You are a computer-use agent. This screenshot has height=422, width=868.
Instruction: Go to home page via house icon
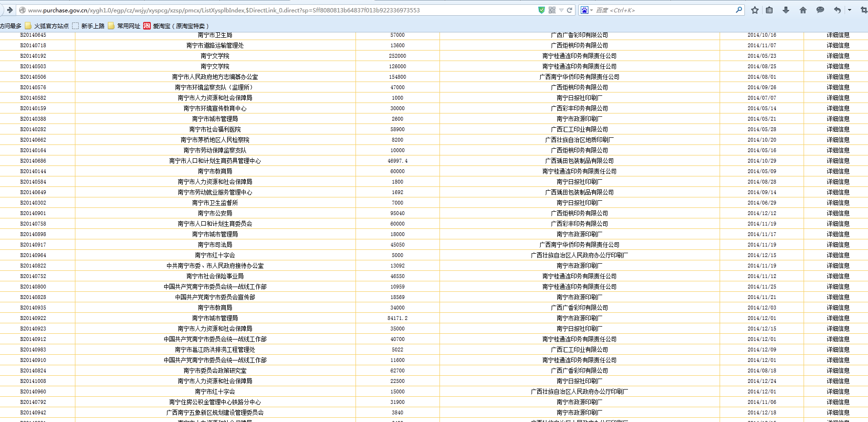(803, 10)
